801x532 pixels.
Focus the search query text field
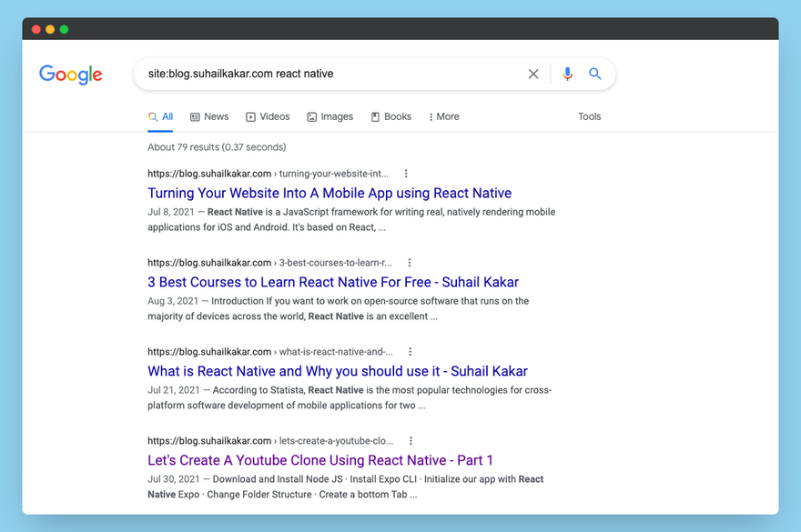[328, 74]
